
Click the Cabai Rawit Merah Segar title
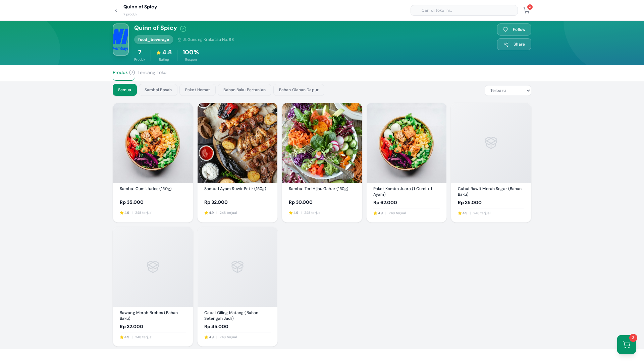click(490, 192)
